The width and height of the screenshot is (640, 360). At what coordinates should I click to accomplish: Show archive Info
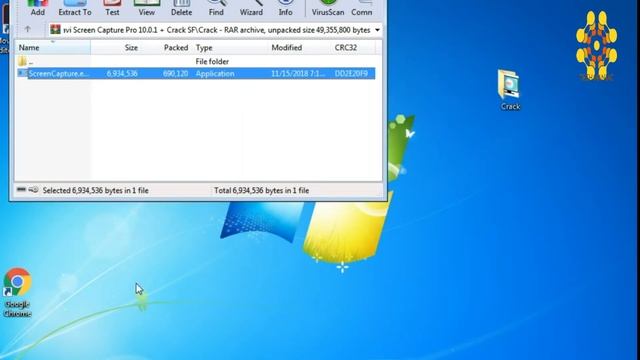point(285,8)
